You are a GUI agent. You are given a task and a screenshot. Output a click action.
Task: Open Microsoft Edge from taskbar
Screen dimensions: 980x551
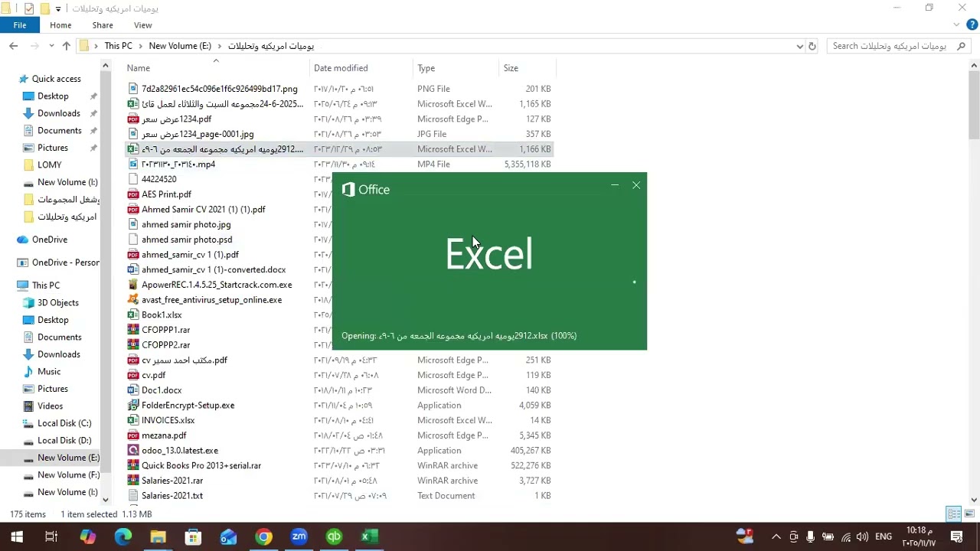point(122,536)
